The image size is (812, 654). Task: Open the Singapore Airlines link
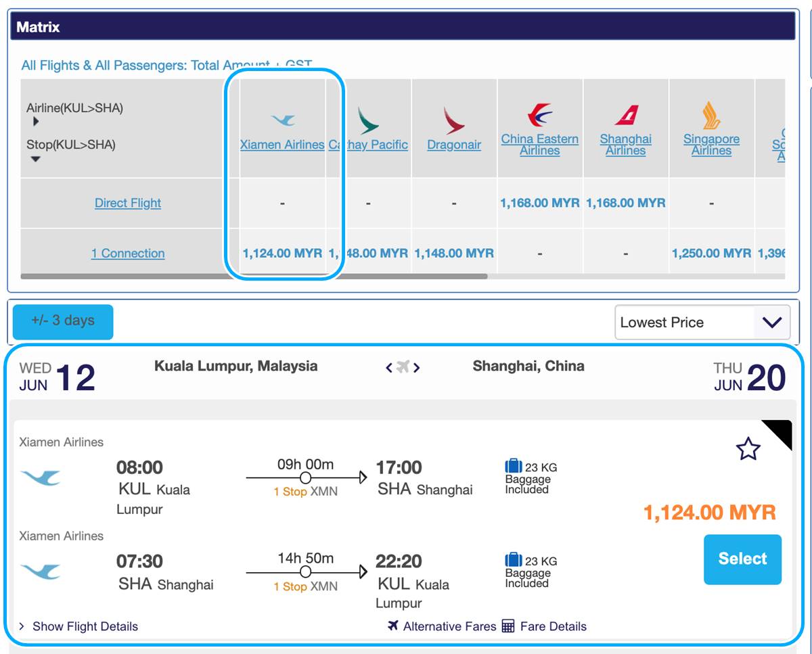click(x=711, y=145)
